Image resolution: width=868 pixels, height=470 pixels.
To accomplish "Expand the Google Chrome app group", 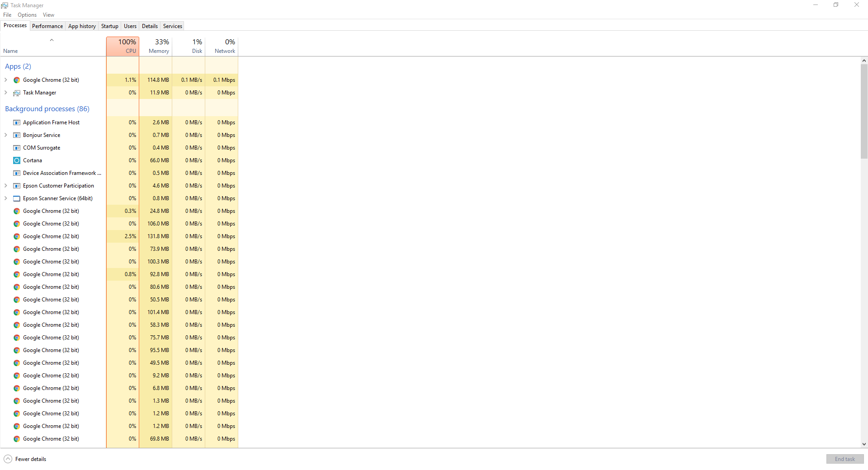I will coord(5,80).
